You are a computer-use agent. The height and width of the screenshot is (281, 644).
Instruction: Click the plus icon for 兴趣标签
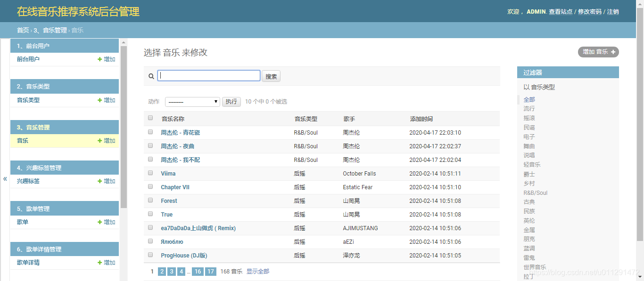coord(100,181)
